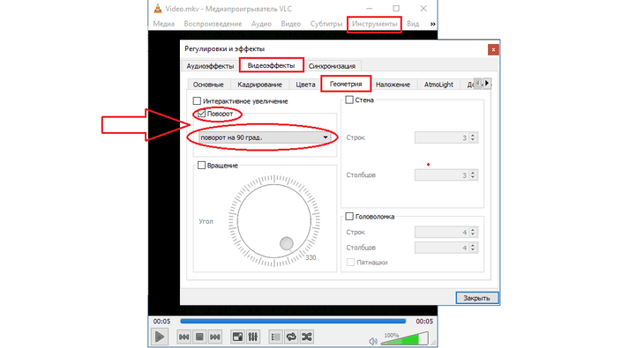This screenshot has width=644, height=348.
Task: Show the playlist icon
Action: coord(275,337)
